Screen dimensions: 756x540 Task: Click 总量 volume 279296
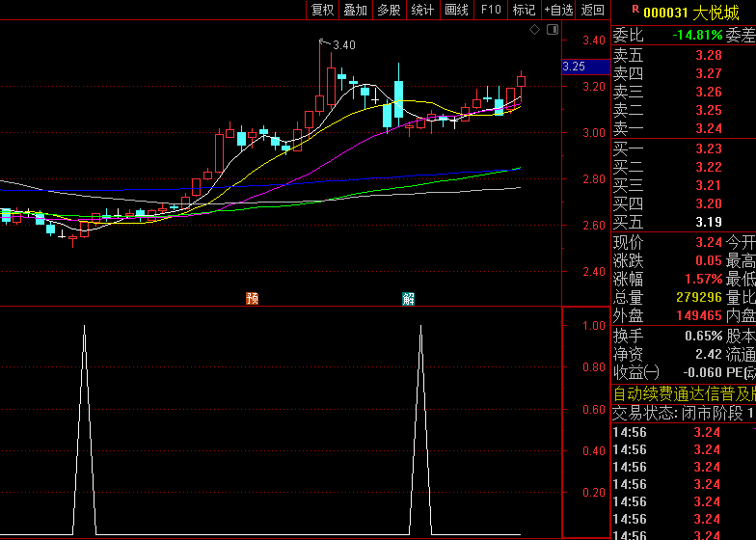click(699, 297)
